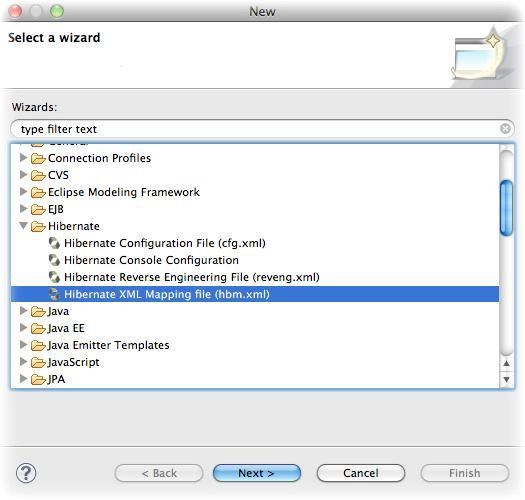Select the Connection Profiles label
The height and width of the screenshot is (500, 525).
point(99,158)
